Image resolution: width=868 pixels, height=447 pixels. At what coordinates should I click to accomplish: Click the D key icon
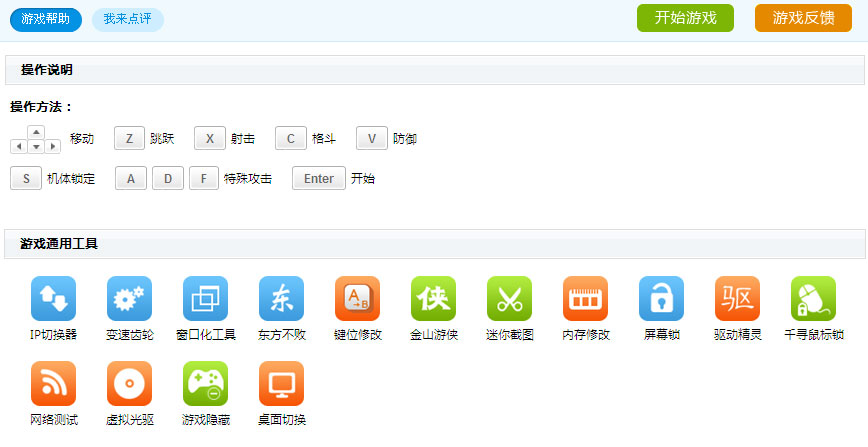[168, 178]
